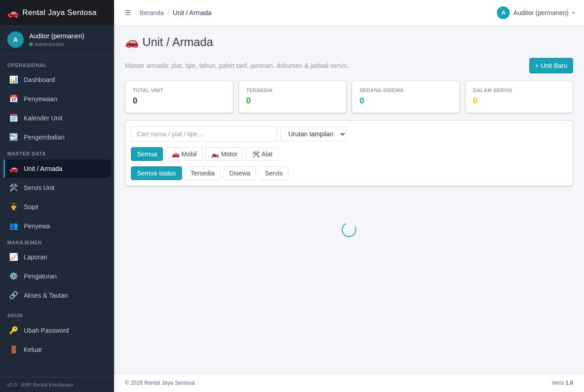Filter units by Motor

point(224,154)
